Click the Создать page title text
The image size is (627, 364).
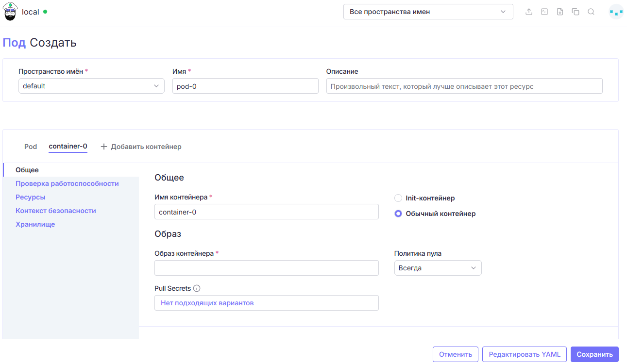tap(53, 43)
